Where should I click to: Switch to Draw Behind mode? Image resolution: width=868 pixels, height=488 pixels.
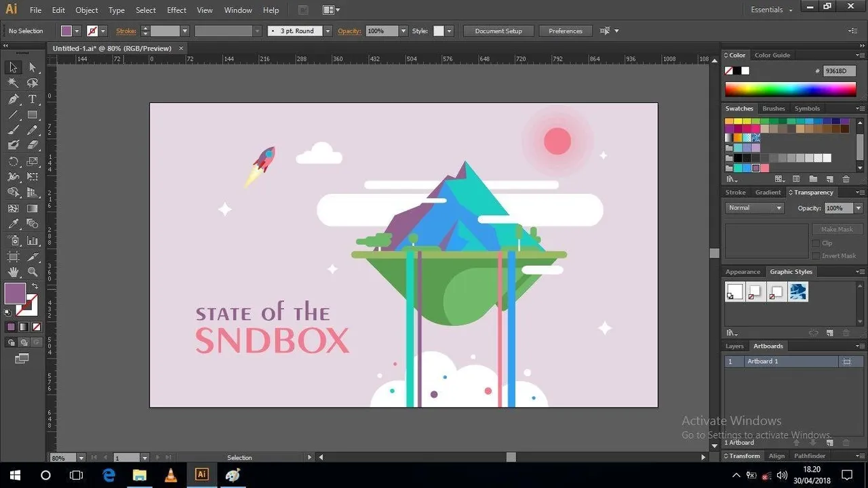point(23,342)
